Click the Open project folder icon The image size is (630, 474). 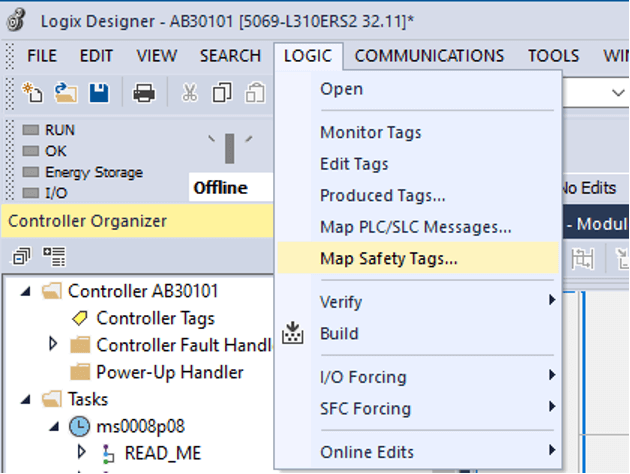[66, 93]
